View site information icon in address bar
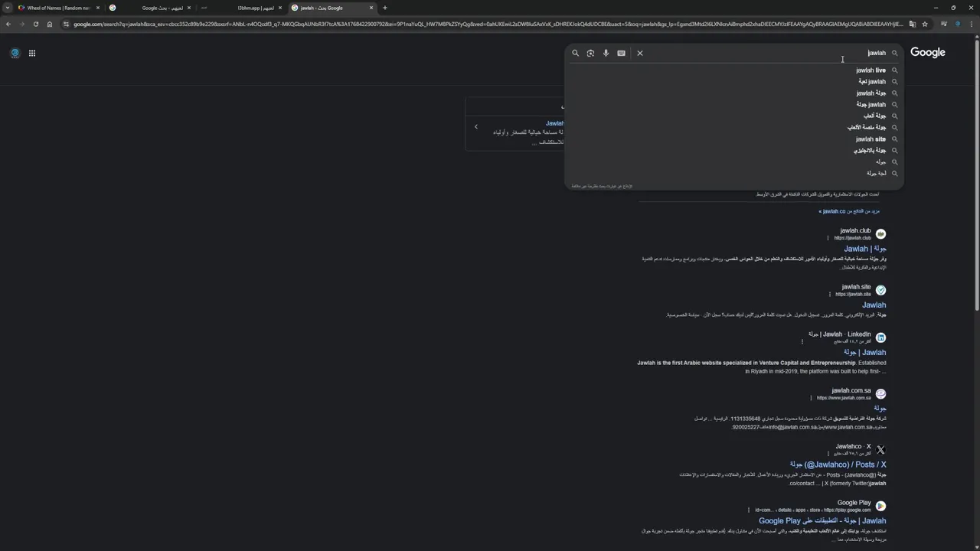The image size is (980, 551). tap(67, 24)
